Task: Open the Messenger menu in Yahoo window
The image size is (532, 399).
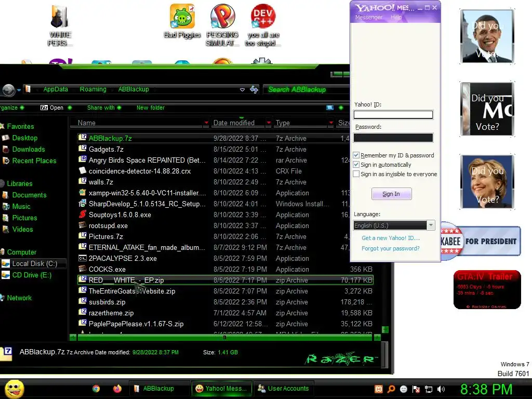Action: (369, 17)
